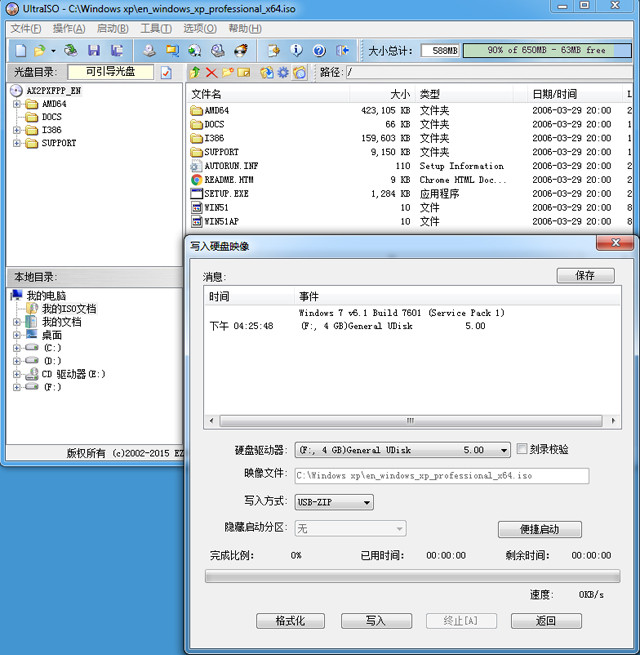Click the 保存 button in message panel

pyautogui.click(x=585, y=275)
